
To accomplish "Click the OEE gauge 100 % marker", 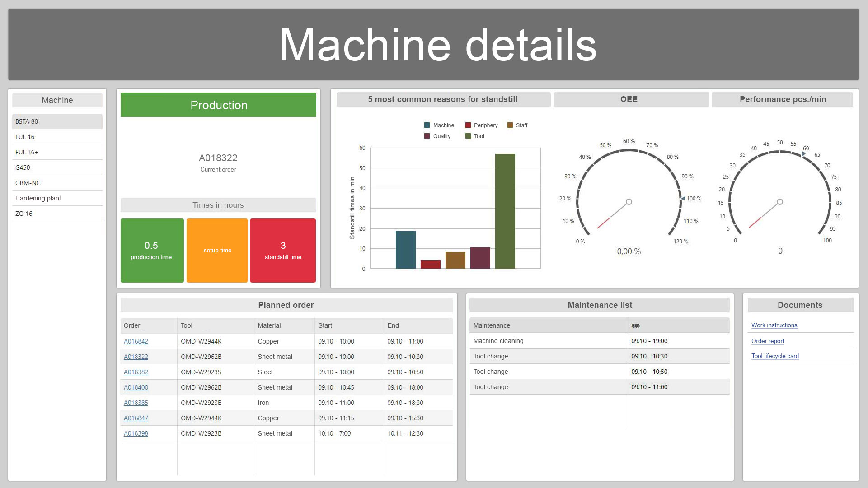I will click(x=683, y=199).
